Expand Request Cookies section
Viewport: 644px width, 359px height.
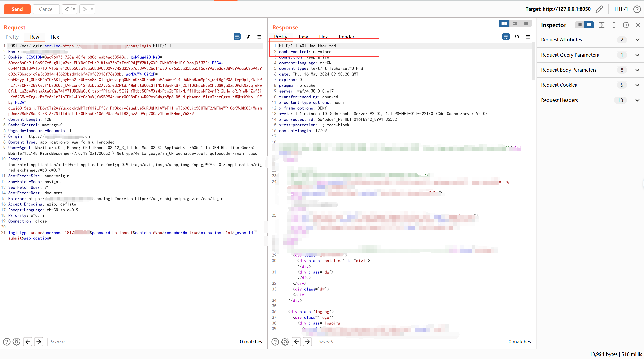(590, 85)
